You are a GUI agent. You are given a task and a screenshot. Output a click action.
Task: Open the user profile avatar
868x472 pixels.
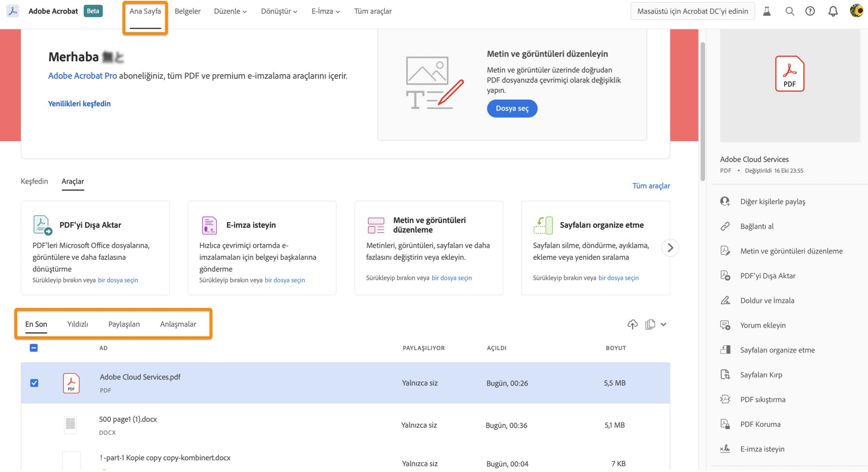click(856, 11)
